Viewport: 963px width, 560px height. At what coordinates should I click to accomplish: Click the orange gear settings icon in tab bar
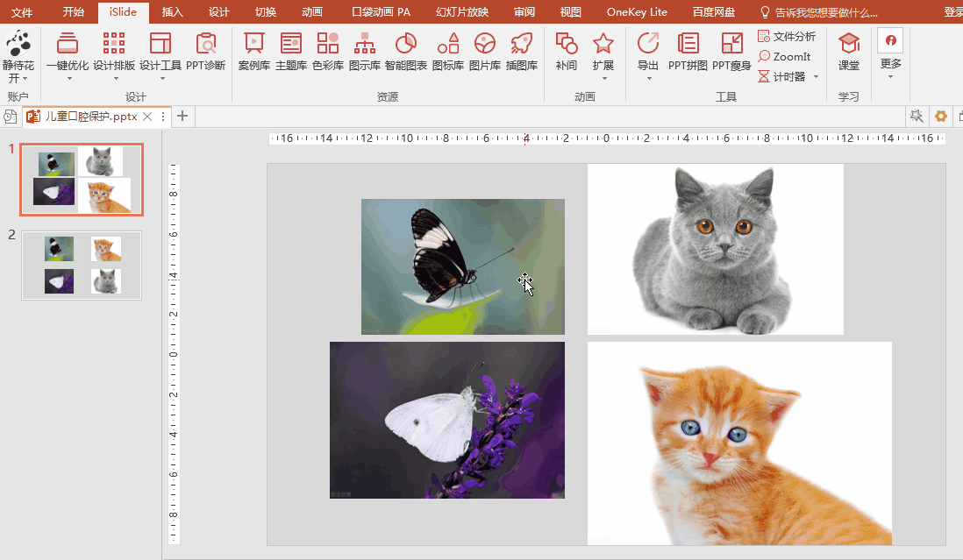941,116
